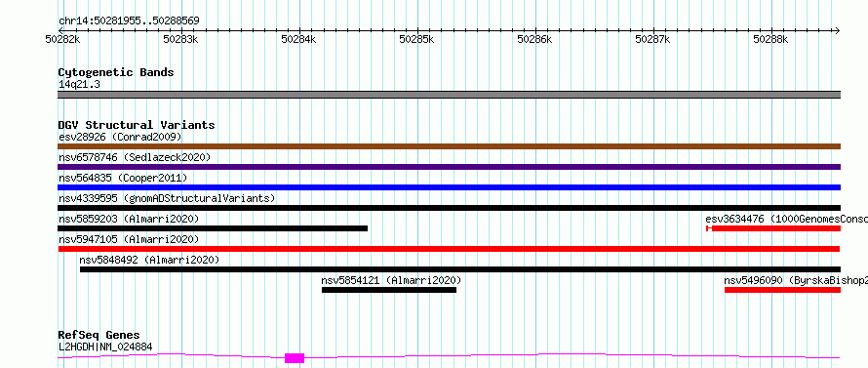Viewport: 868px width, 368px height.
Task: Click the 50287k ruler tick label
Action: 652,39
